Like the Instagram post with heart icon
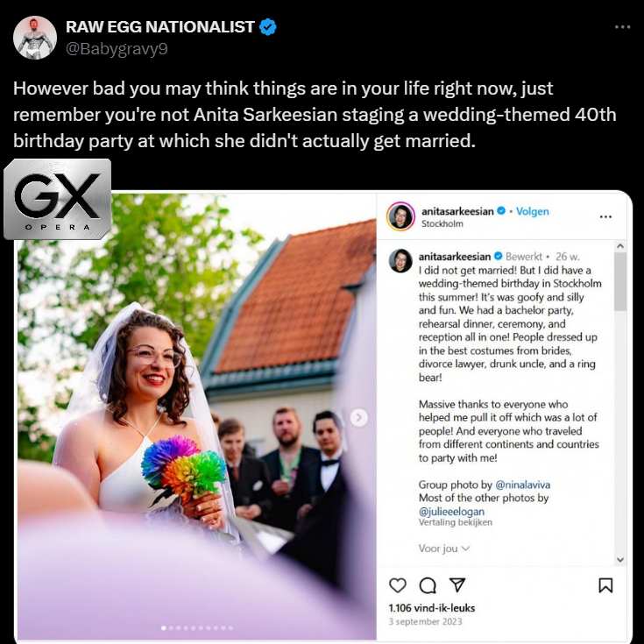Screen dimensions: 644x644 [397, 585]
